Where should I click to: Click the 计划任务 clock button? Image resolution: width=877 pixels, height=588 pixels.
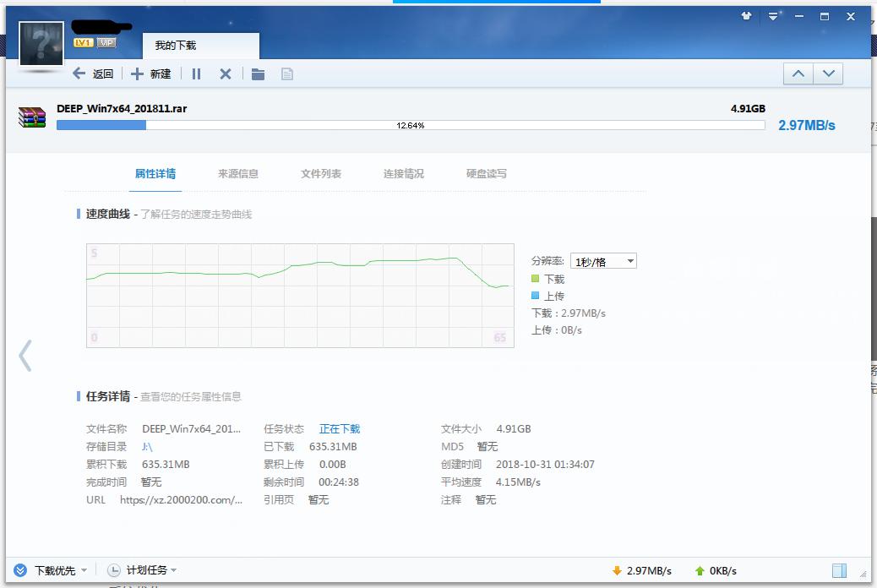[137, 570]
